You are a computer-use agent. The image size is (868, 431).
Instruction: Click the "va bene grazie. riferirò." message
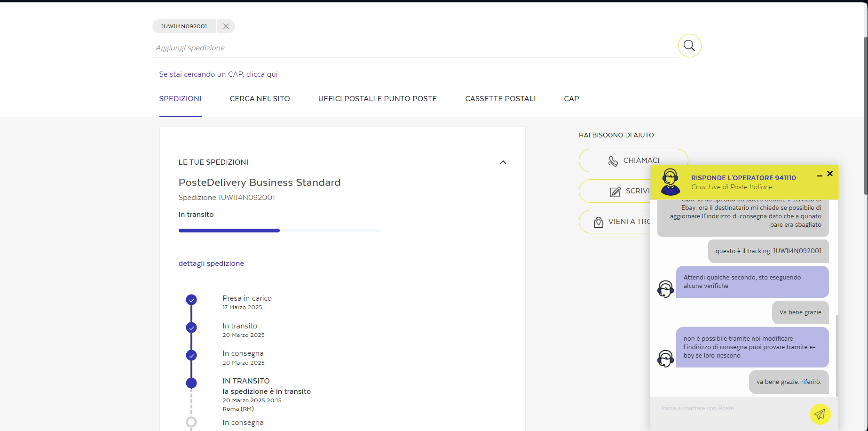click(x=789, y=382)
